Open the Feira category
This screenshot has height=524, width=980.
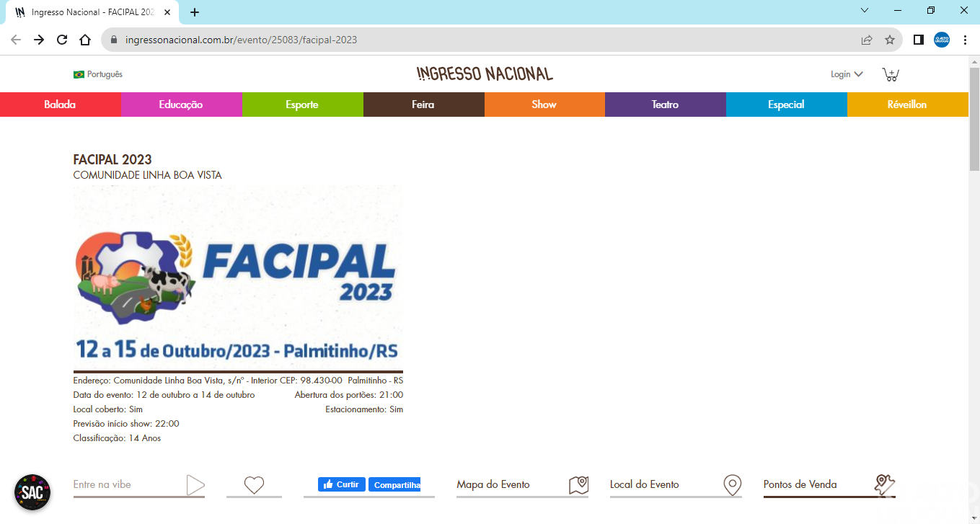point(423,105)
